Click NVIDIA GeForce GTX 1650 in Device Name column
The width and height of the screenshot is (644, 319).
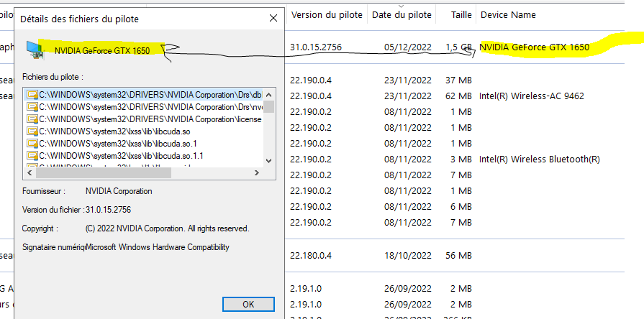tap(534, 47)
